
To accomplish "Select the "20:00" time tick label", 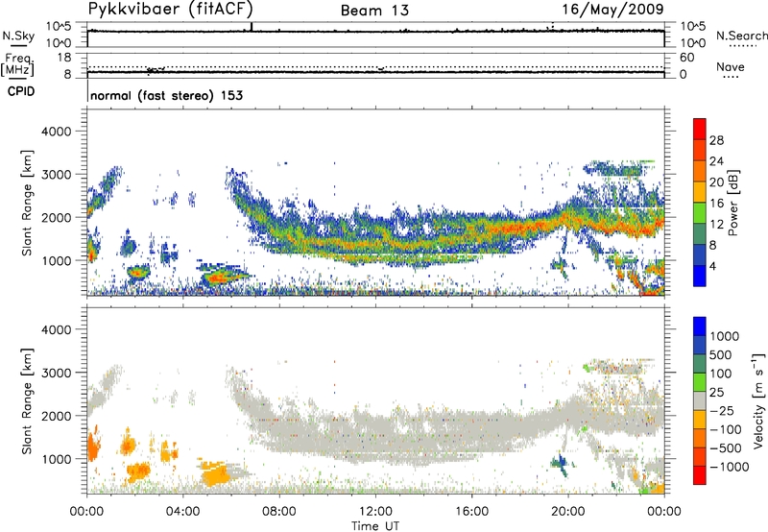I will click(567, 512).
